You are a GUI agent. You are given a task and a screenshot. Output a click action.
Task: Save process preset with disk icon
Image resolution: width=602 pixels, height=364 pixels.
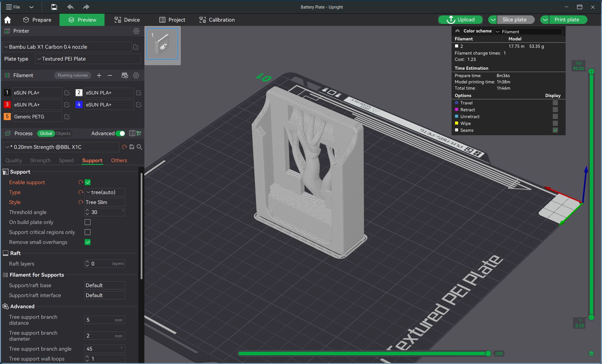point(132,147)
